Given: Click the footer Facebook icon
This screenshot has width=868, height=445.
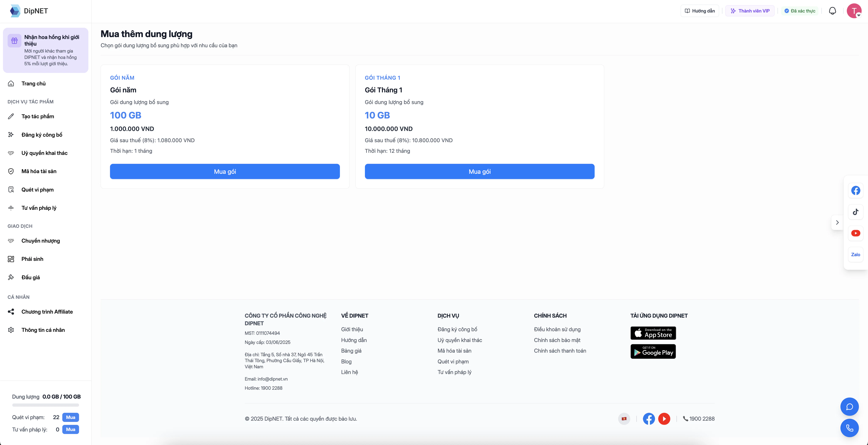Looking at the screenshot, I should [x=649, y=419].
